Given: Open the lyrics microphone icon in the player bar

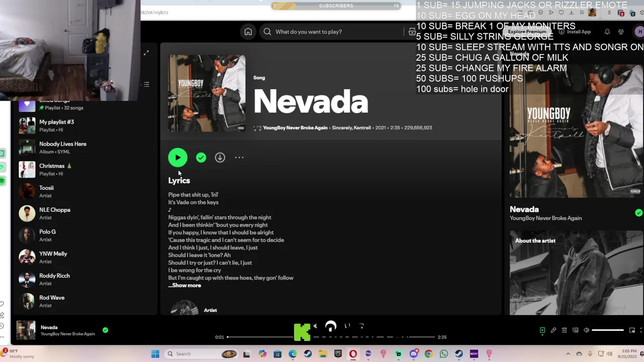Looking at the screenshot, I should coord(553,330).
